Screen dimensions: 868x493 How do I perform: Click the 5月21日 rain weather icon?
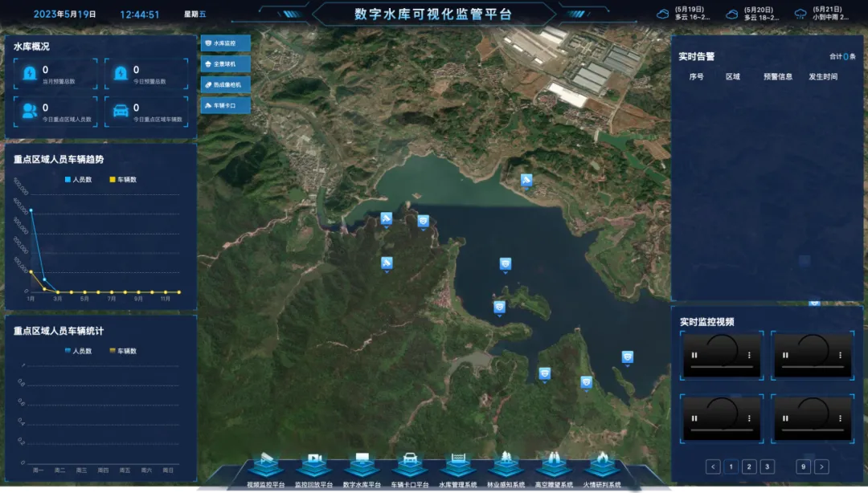point(800,14)
